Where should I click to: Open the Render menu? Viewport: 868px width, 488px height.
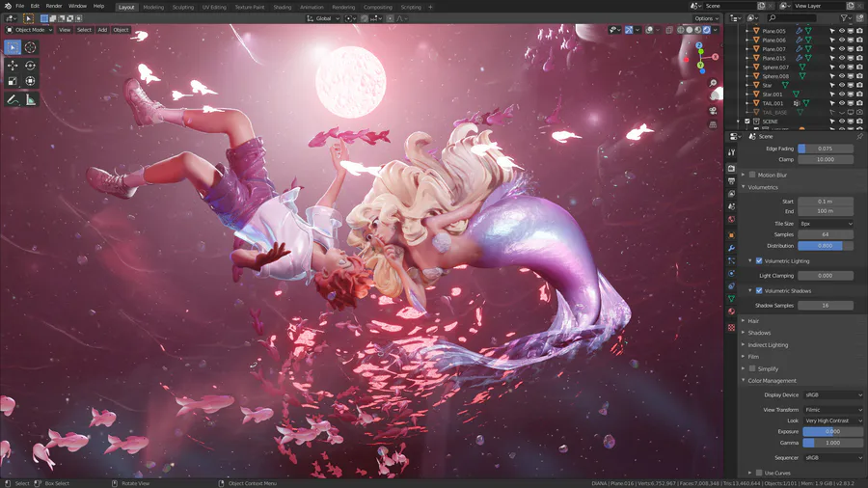(54, 6)
